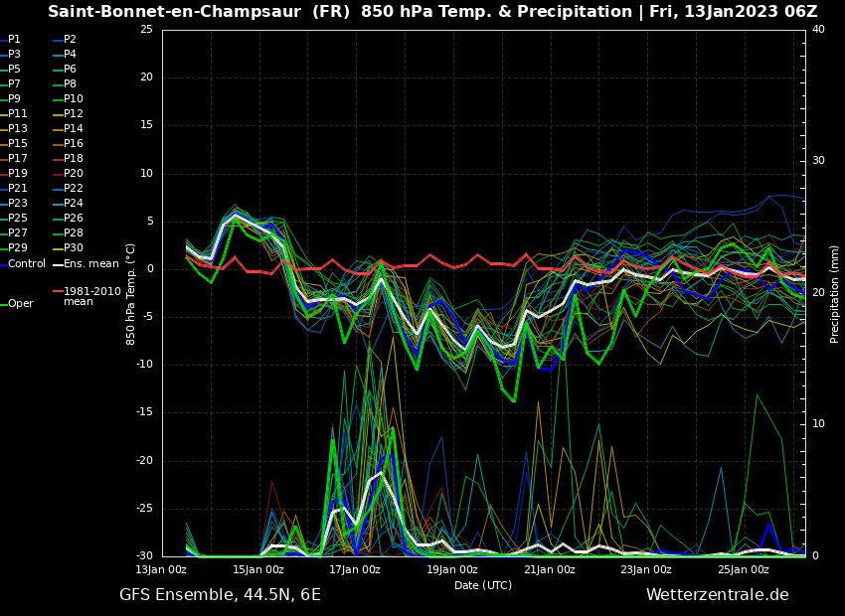Click the 17Jan 00z date tick

pyautogui.click(x=355, y=570)
